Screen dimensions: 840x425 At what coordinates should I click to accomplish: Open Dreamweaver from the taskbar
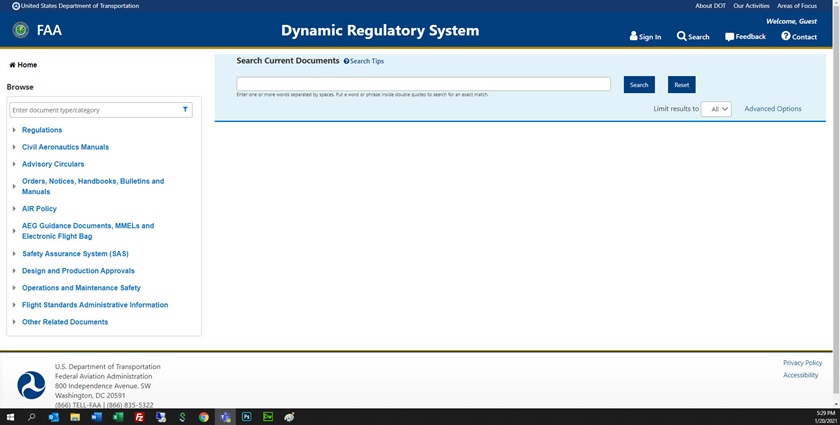coord(268,417)
